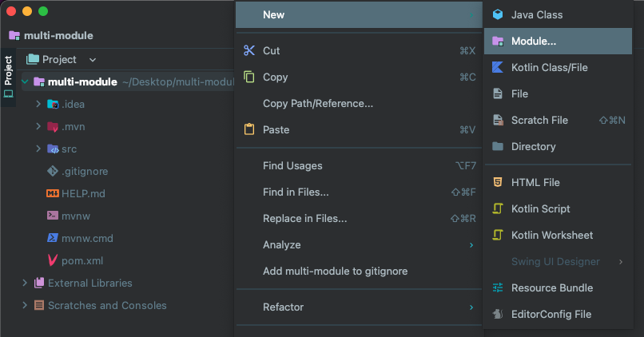Click the File document icon
This screenshot has width=644, height=337.
pos(498,93)
